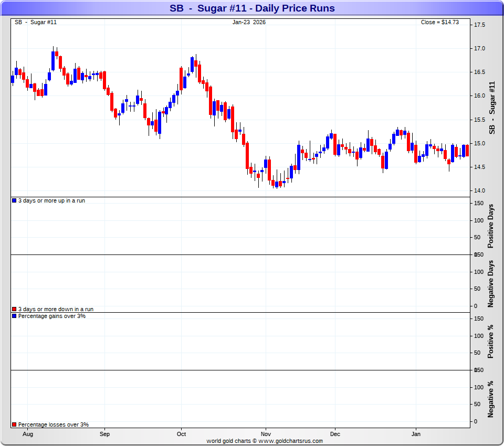This screenshot has height=446, width=504.
Task: Click the vertical "Negative %" axis title
Action: pos(491,399)
